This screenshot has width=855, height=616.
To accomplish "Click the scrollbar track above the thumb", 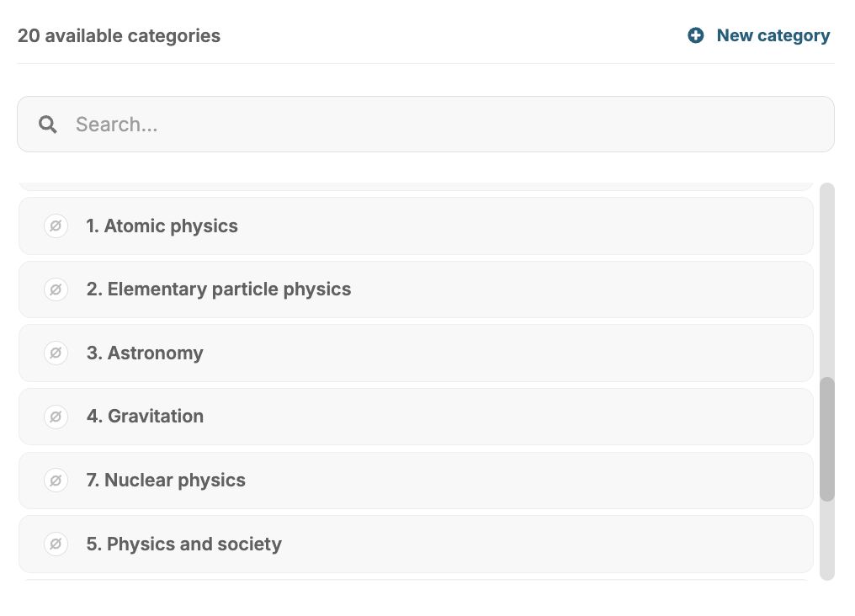I will tap(827, 278).
